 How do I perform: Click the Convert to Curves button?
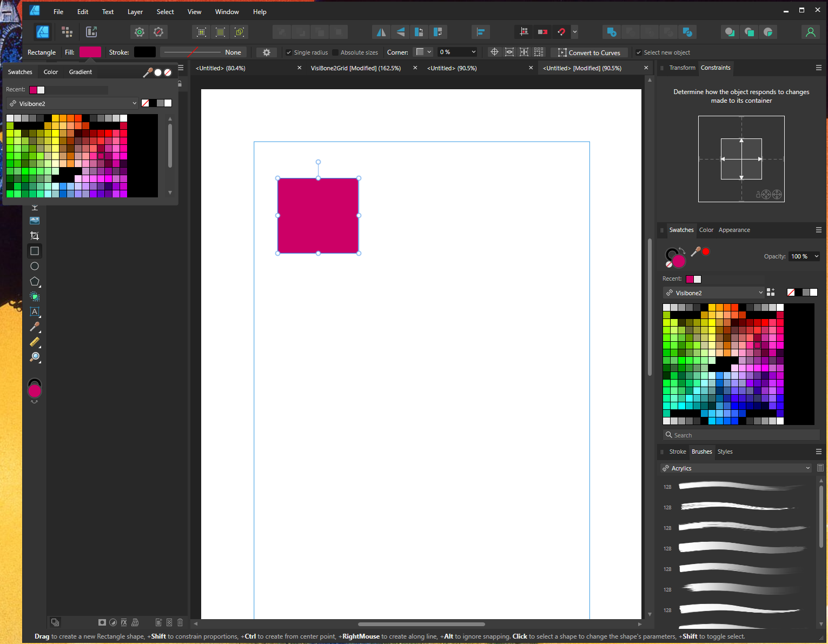[x=589, y=52]
